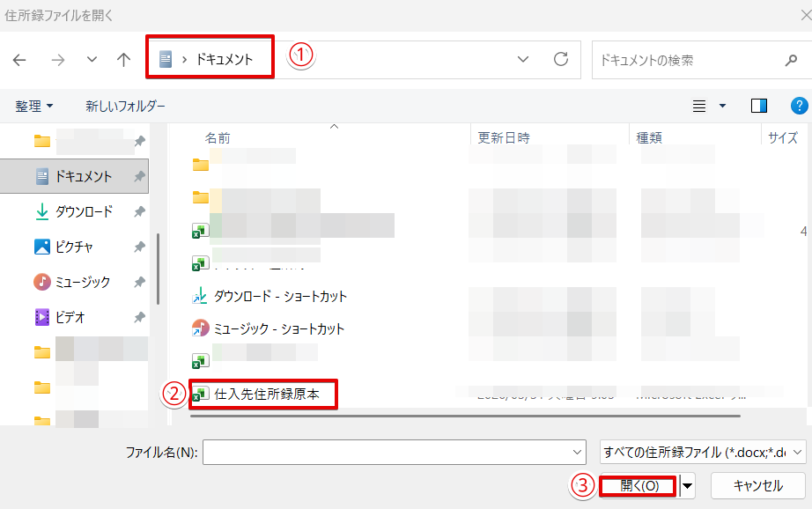Screen dimensions: 812x509
Task: Click the navigation pane vertical scrollbar
Action: point(158,269)
